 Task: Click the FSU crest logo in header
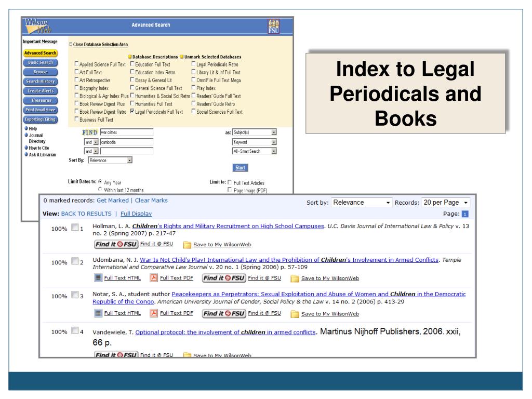273,26
